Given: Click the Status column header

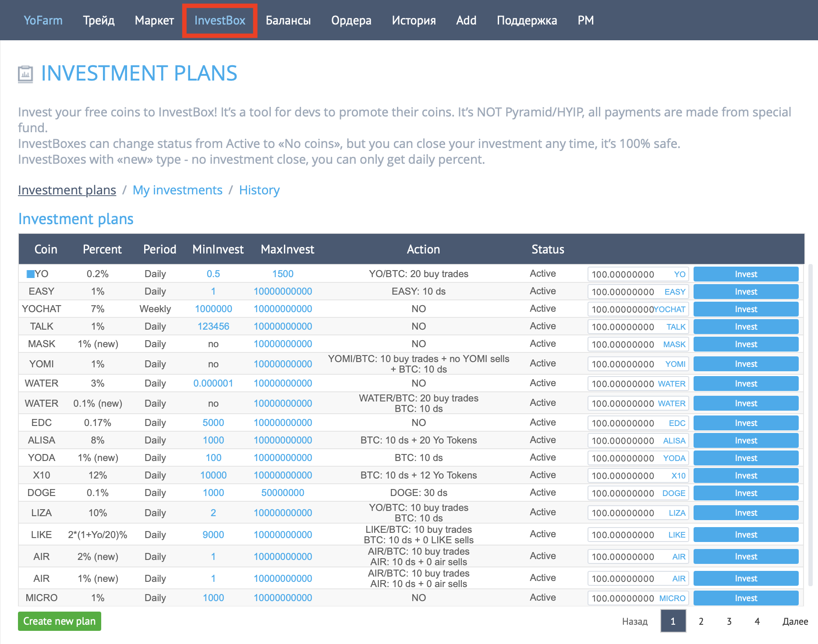Looking at the screenshot, I should [548, 249].
